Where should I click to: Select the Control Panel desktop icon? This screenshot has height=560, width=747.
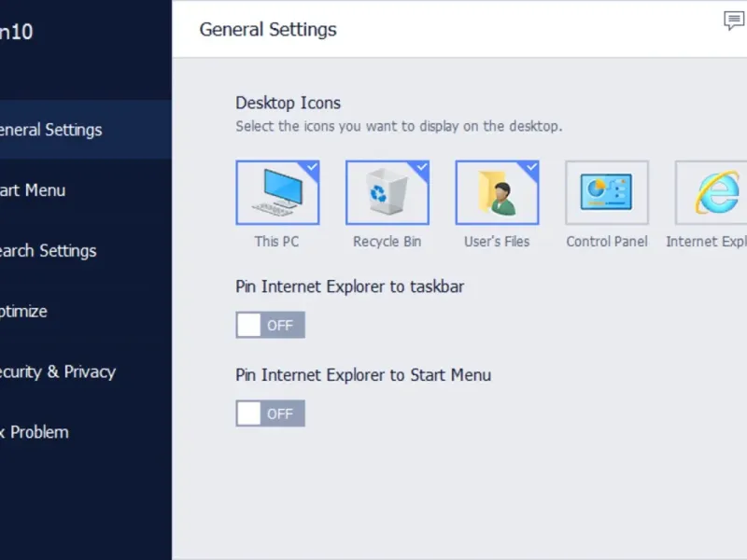pyautogui.click(x=607, y=192)
